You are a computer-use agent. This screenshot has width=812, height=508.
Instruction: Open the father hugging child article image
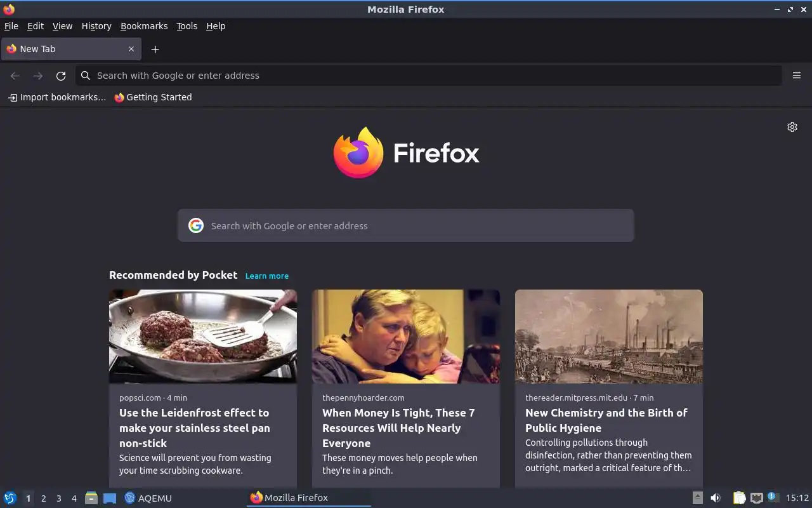[x=406, y=337]
